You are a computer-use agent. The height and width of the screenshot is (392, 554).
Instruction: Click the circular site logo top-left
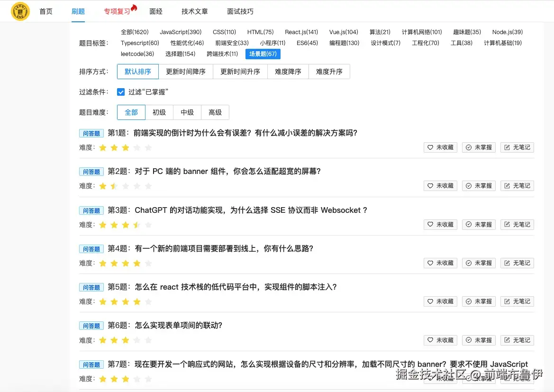click(20, 11)
